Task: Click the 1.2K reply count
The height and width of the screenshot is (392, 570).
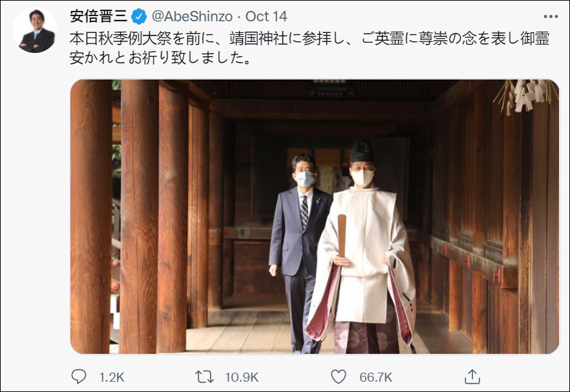Action: pyautogui.click(x=112, y=377)
